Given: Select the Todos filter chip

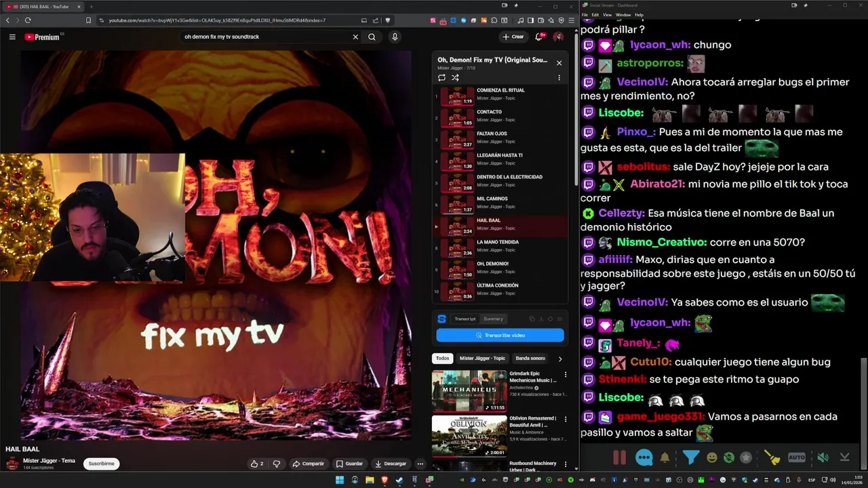Looking at the screenshot, I should pos(442,359).
